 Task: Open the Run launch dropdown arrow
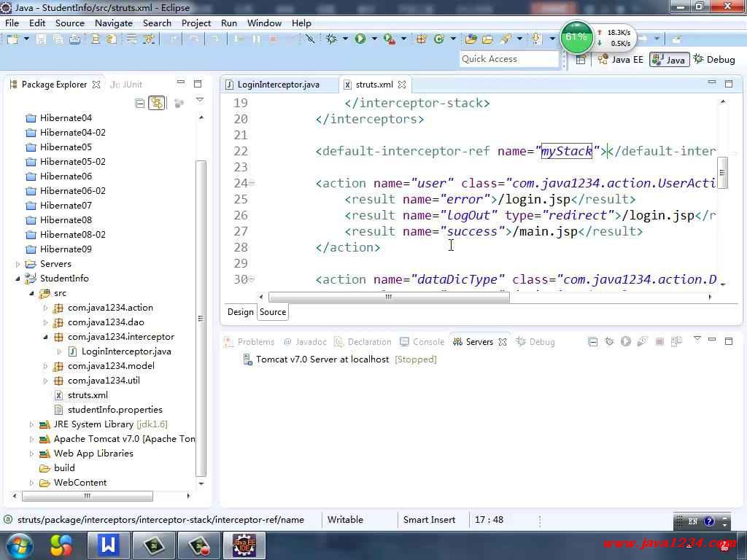click(374, 39)
